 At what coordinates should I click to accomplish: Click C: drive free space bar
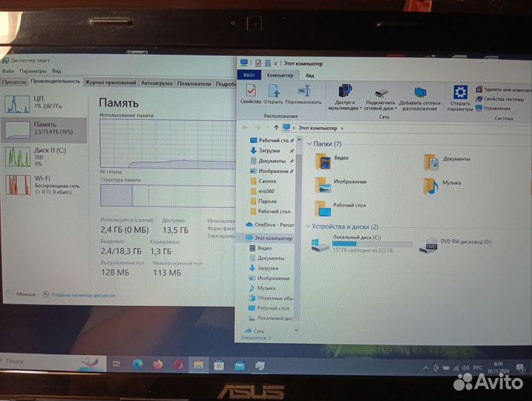pyautogui.click(x=372, y=244)
